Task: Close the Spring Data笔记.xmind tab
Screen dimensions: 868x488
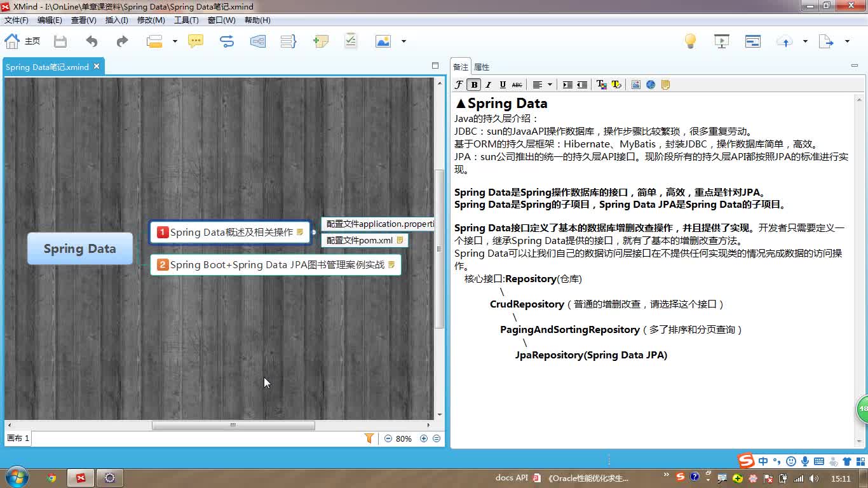Action: pyautogui.click(x=97, y=66)
